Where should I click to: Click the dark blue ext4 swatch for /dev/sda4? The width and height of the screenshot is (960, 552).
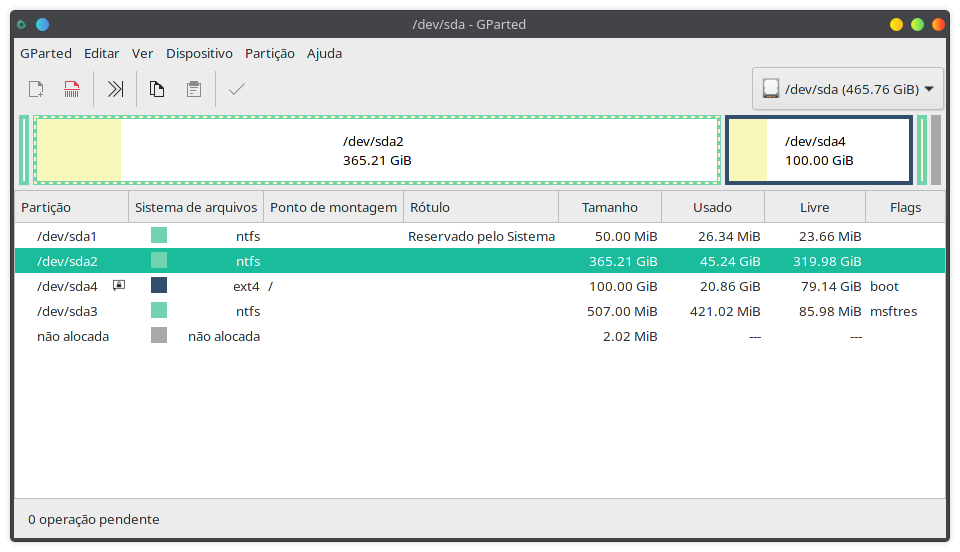pos(159,285)
